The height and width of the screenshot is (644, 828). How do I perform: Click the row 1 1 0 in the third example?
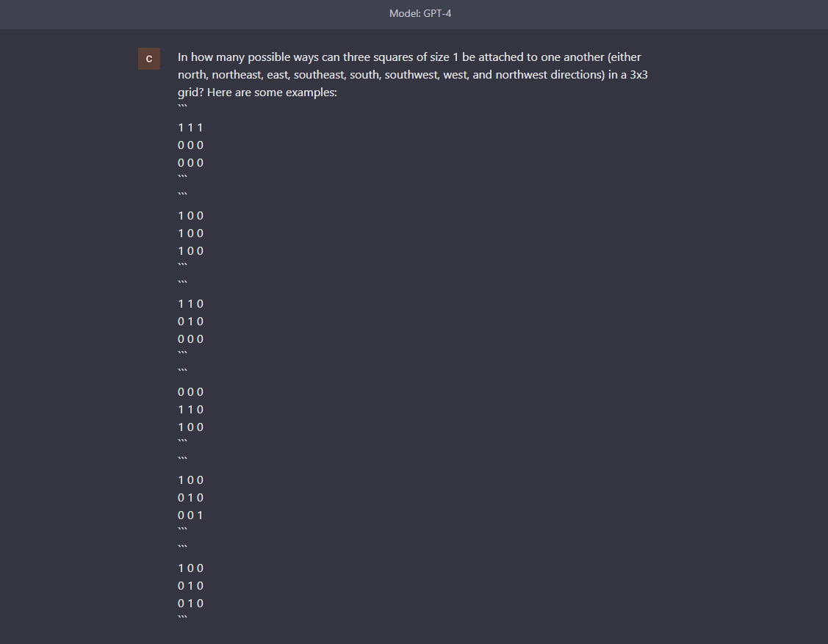coord(190,303)
